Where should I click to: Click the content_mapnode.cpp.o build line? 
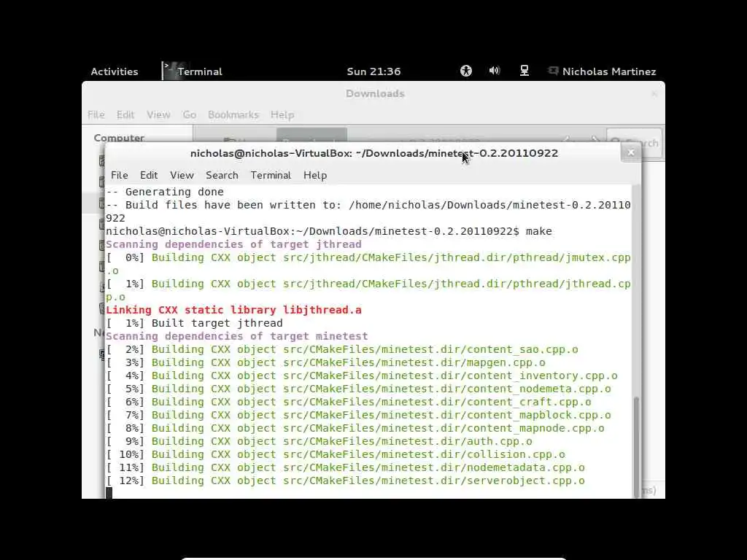[x=355, y=428]
